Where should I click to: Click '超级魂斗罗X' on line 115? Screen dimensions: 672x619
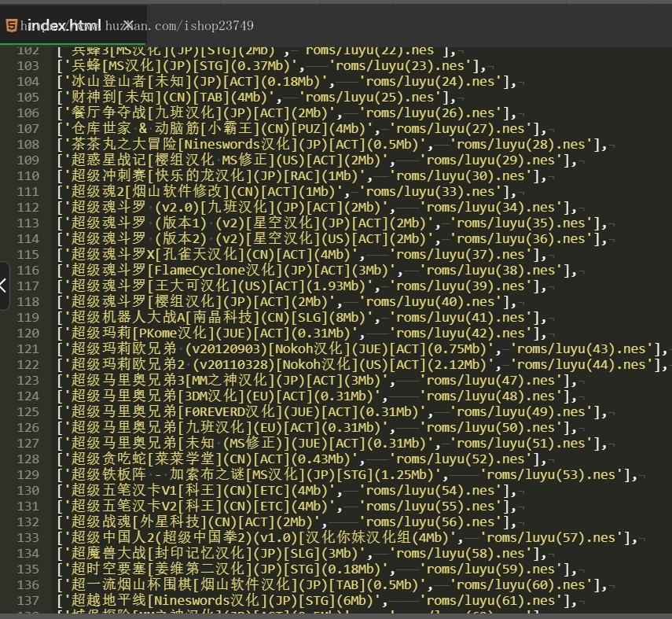[112, 254]
